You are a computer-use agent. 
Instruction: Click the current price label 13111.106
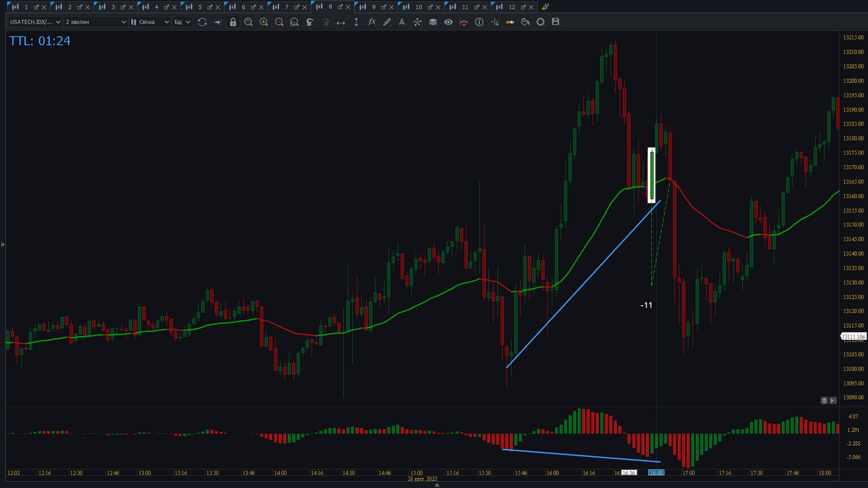tap(853, 337)
